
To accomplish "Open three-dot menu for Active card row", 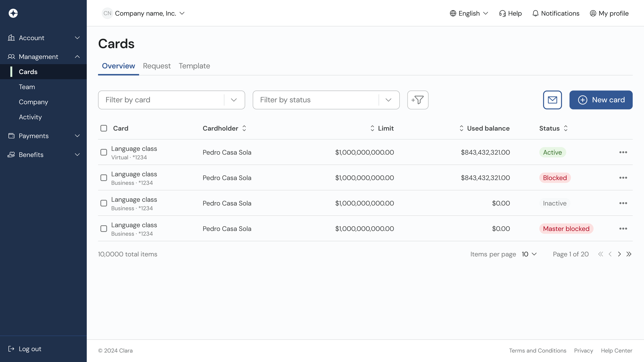I will click(x=623, y=152).
